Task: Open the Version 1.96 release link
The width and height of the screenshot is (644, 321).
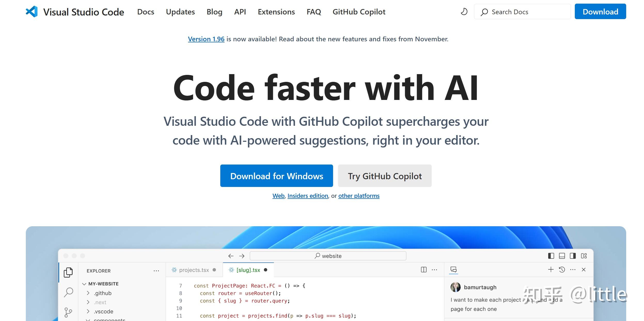Action: point(206,39)
